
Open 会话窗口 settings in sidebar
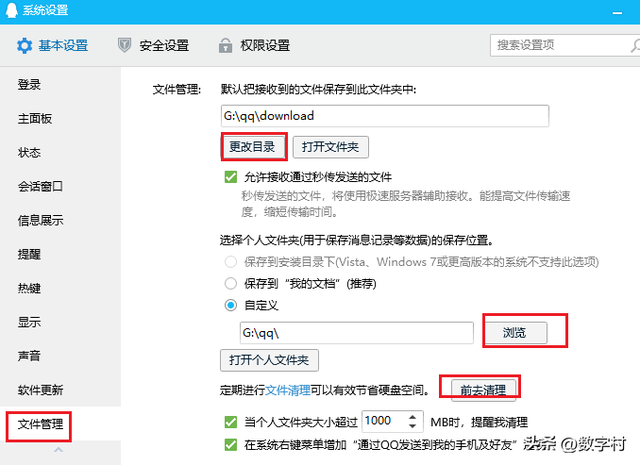pos(40,187)
